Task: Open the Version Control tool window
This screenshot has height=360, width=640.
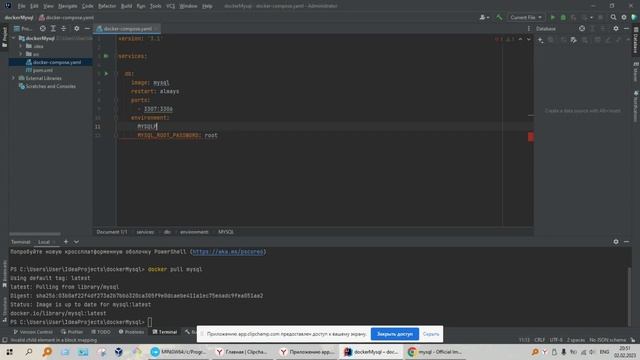Action: coord(33,332)
